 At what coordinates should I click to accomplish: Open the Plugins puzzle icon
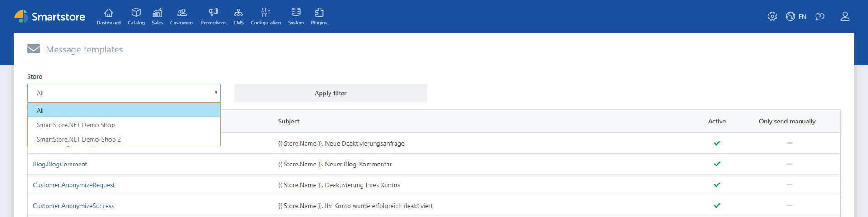point(319,13)
